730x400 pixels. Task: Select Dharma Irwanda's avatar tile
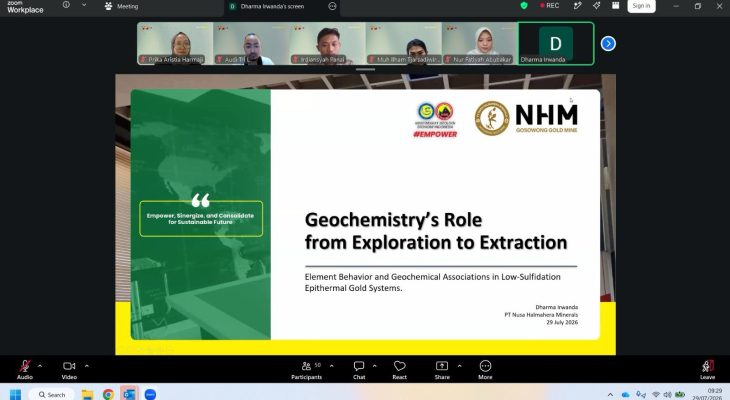click(556, 43)
